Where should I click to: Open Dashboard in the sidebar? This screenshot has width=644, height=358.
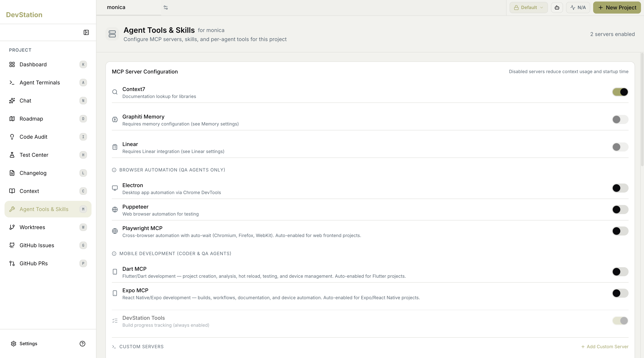click(48, 65)
